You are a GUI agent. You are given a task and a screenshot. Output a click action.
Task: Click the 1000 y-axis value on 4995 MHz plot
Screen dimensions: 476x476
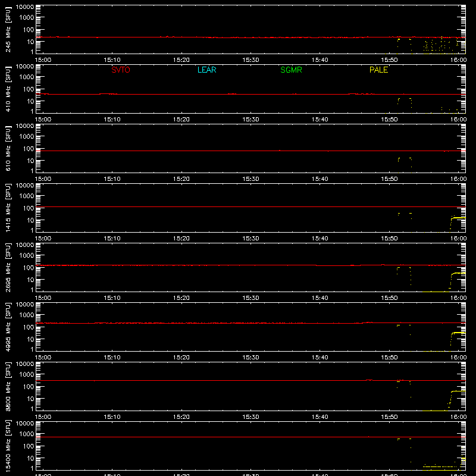coord(27,315)
